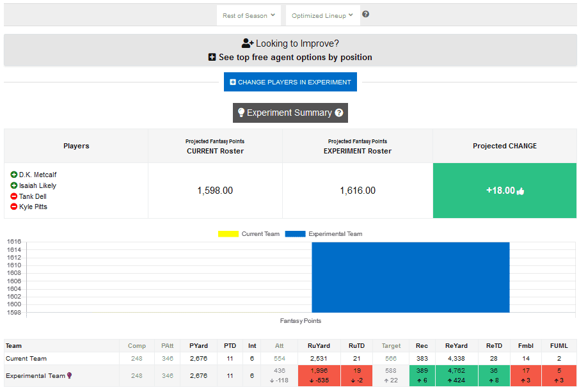
Task: Click the blue Fantasy Points bar in the chart
Action: (x=409, y=277)
